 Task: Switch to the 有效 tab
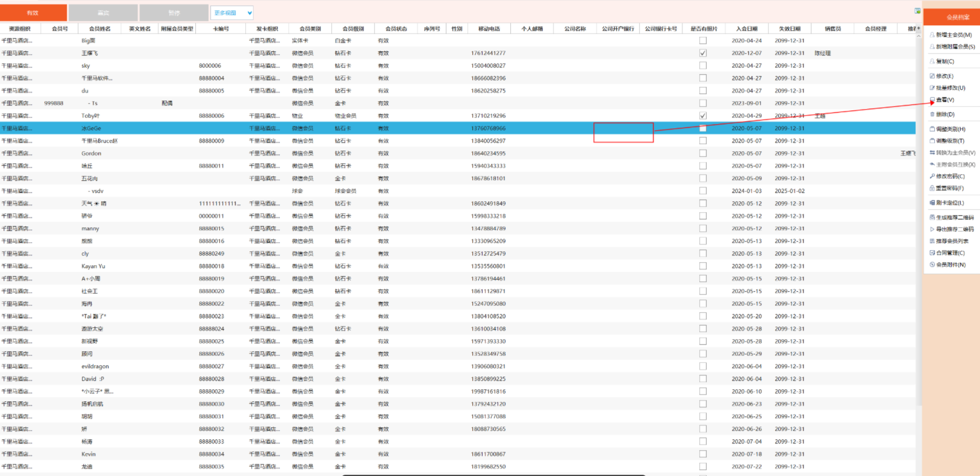pyautogui.click(x=33, y=13)
